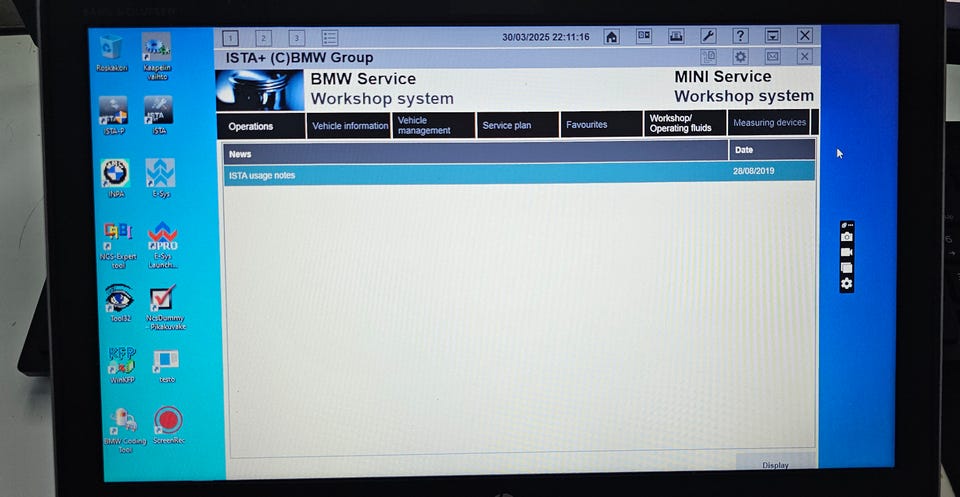Open the BMW Coding Tool shortcut
The width and height of the screenshot is (960, 497).
click(125, 430)
